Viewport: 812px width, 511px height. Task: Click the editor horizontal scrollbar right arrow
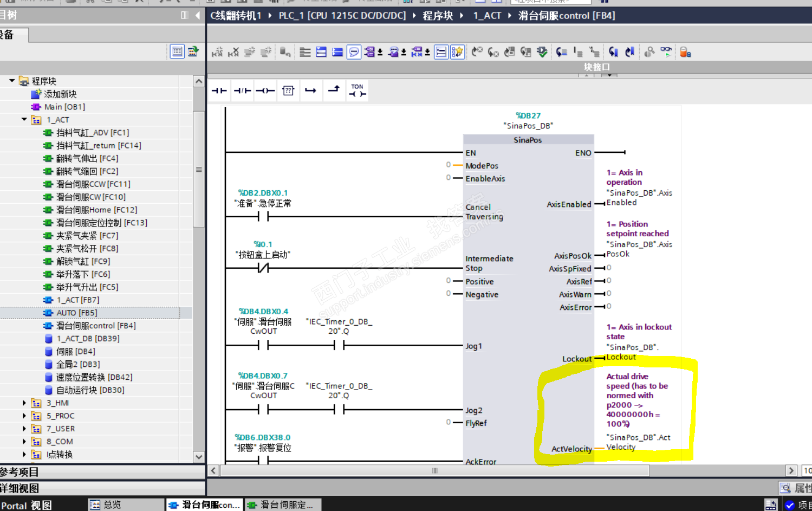(791, 470)
